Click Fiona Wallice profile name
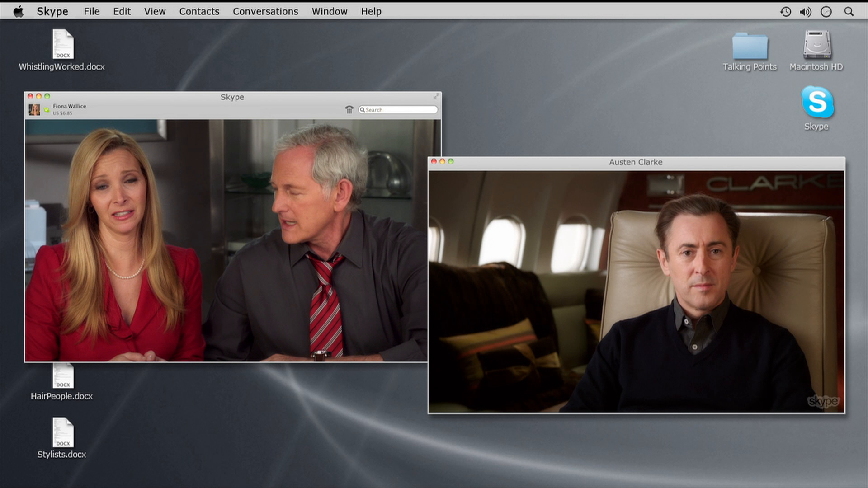The width and height of the screenshot is (868, 488). tap(69, 106)
